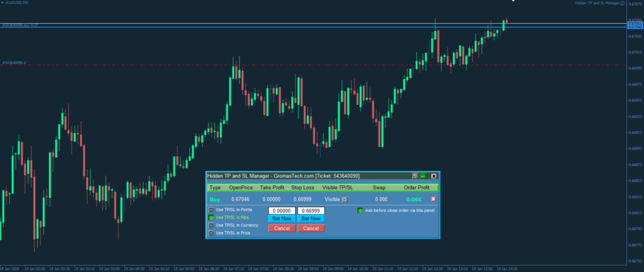
Task: Select Use TP/SL in Price option
Action: [211, 233]
